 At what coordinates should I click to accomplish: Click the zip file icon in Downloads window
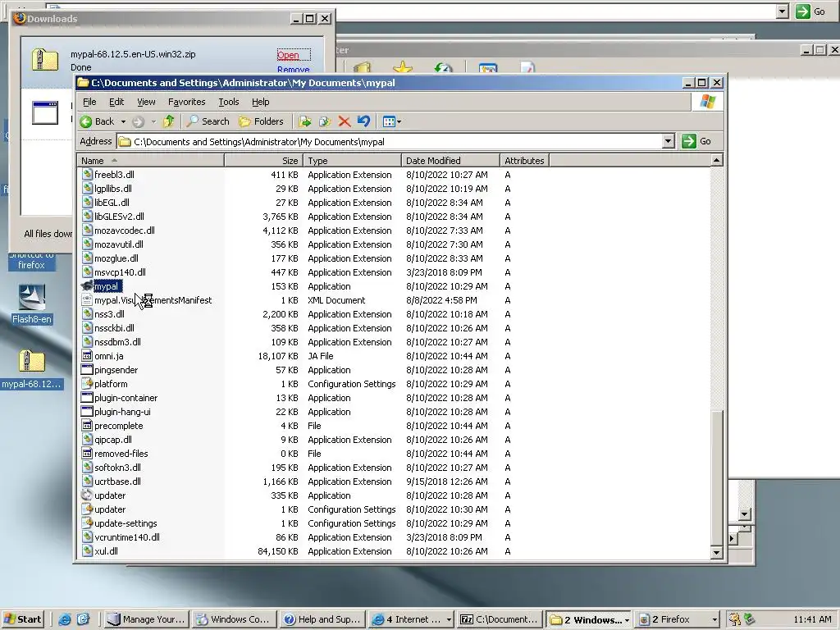click(45, 59)
